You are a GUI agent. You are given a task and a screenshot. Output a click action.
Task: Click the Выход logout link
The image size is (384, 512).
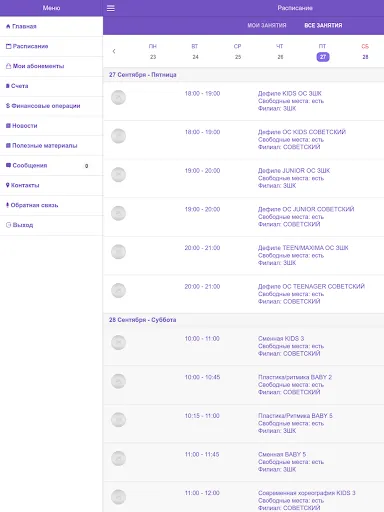click(23, 225)
